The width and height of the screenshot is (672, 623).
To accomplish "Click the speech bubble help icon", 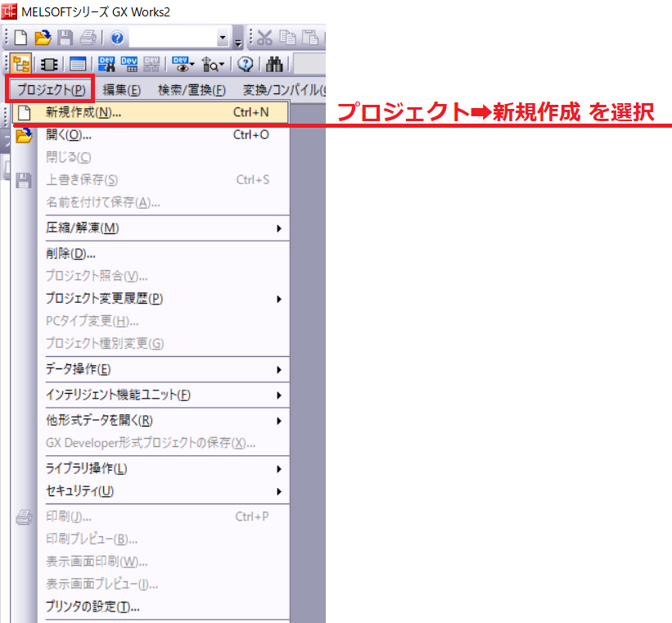I will tap(246, 65).
